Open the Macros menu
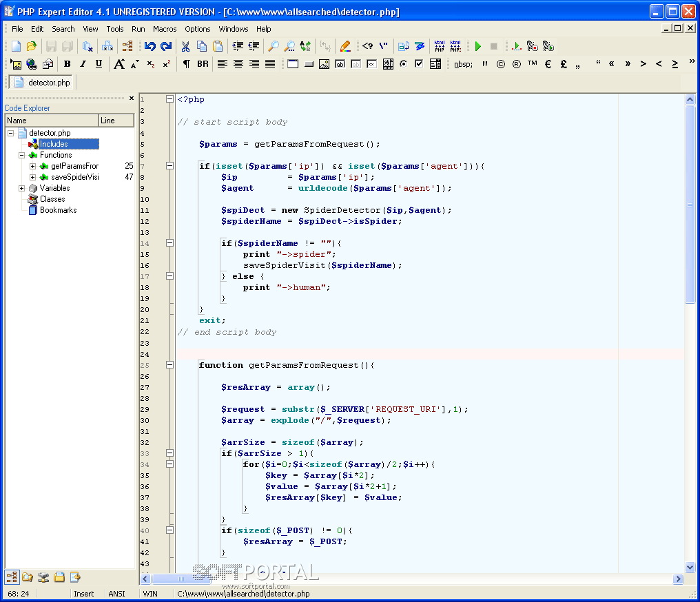This screenshot has width=700, height=602. click(165, 29)
